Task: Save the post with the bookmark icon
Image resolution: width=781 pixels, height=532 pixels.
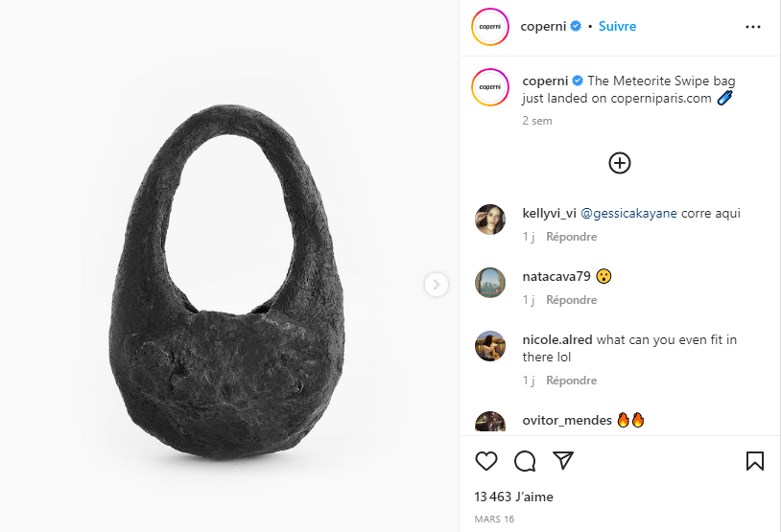Action: 754,461
